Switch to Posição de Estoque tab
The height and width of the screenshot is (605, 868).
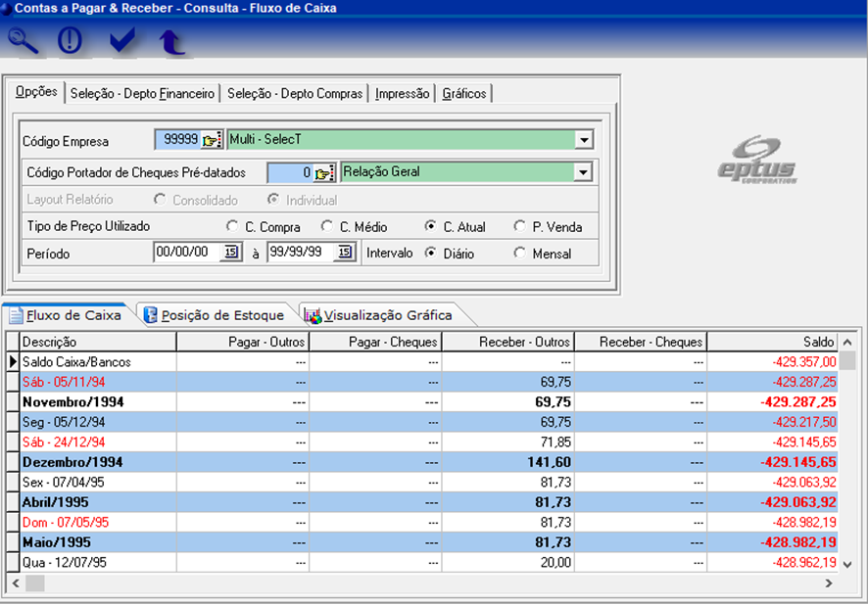[214, 315]
